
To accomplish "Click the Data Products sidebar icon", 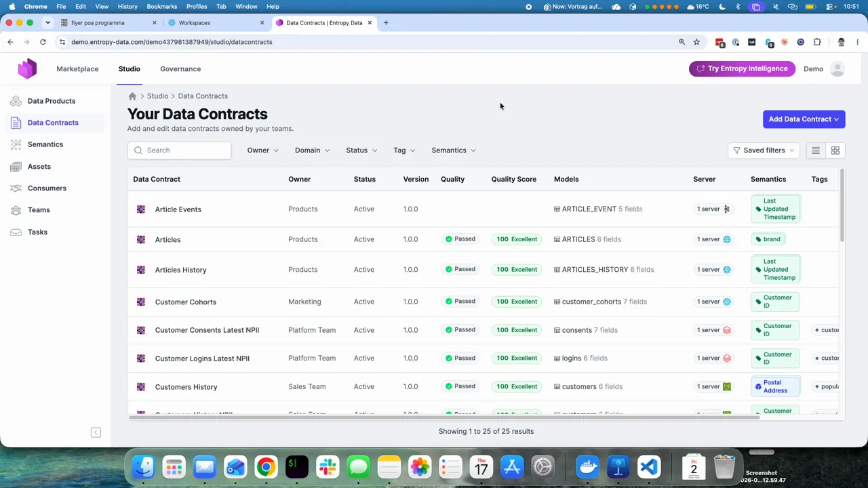I will click(x=16, y=101).
